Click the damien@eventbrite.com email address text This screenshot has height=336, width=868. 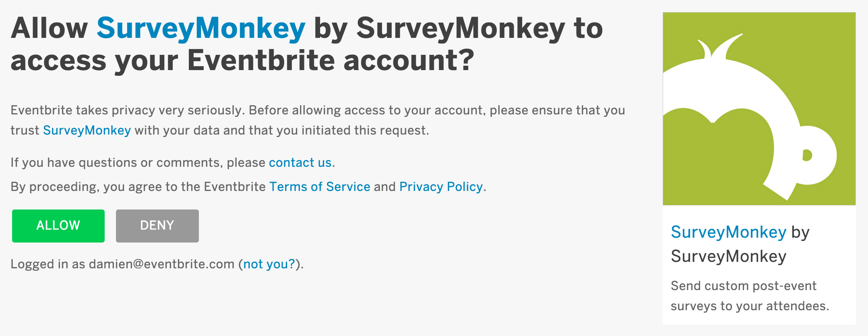click(x=161, y=264)
